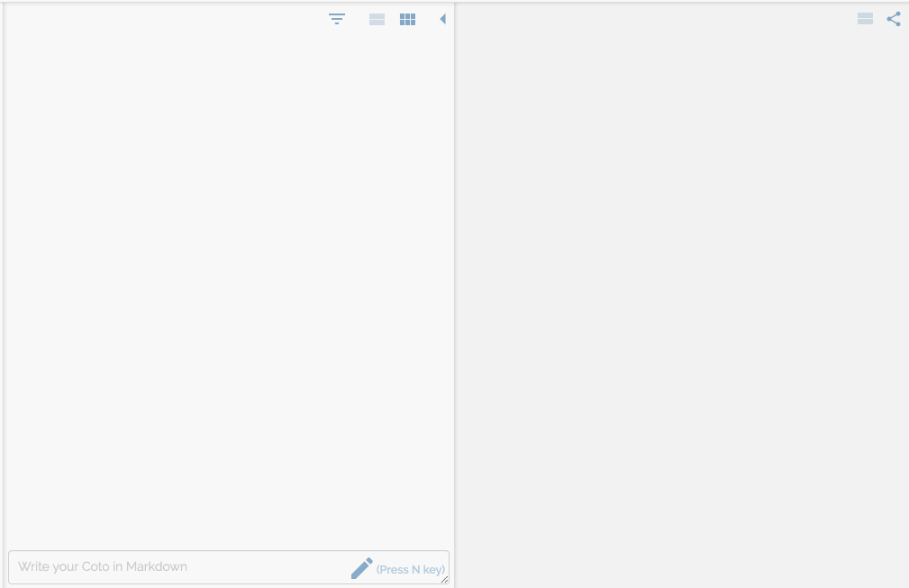This screenshot has height=588, width=909.
Task: Switch timeline to tile grid view
Action: point(407,19)
